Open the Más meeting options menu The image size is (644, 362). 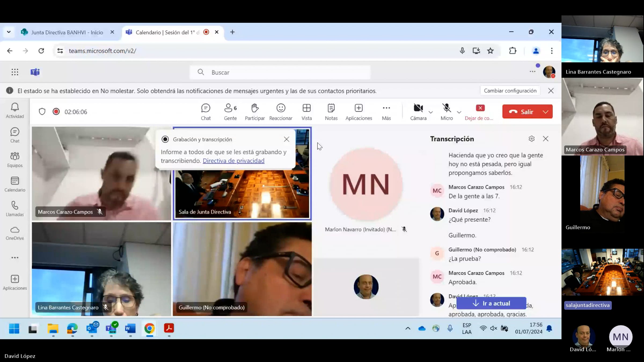[386, 112]
